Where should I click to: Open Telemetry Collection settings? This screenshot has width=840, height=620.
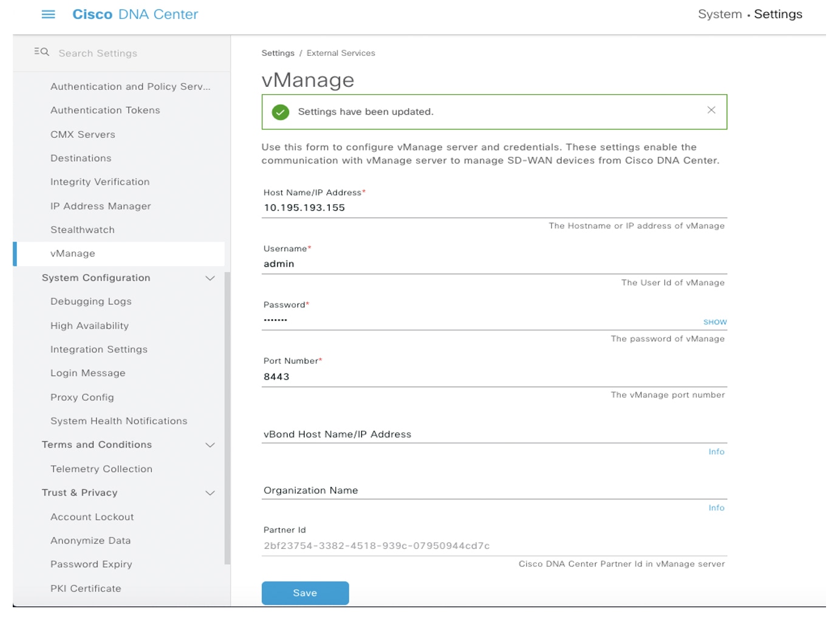101,469
